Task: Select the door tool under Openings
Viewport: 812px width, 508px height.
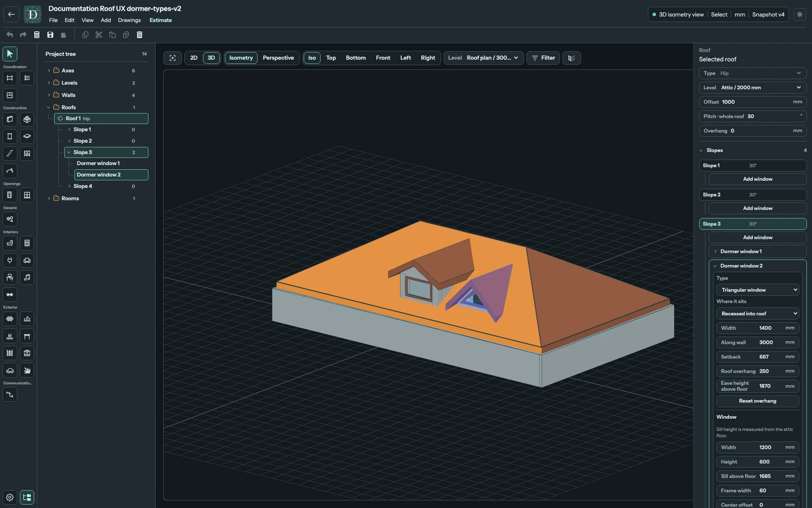Action: [x=10, y=195]
